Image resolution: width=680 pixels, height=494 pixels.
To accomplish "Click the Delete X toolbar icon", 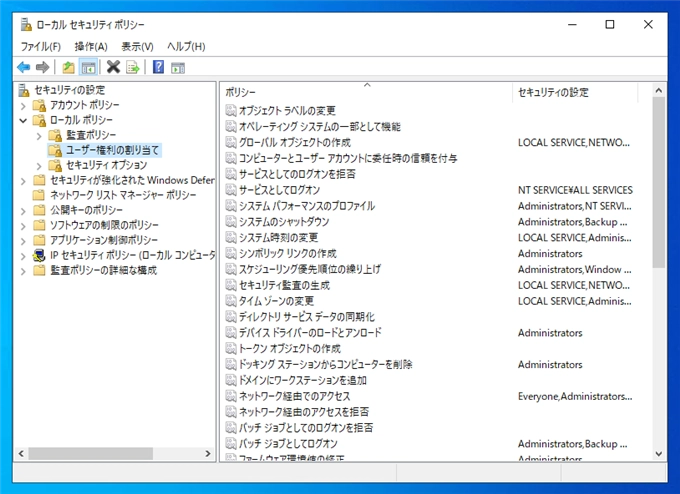I will point(113,67).
